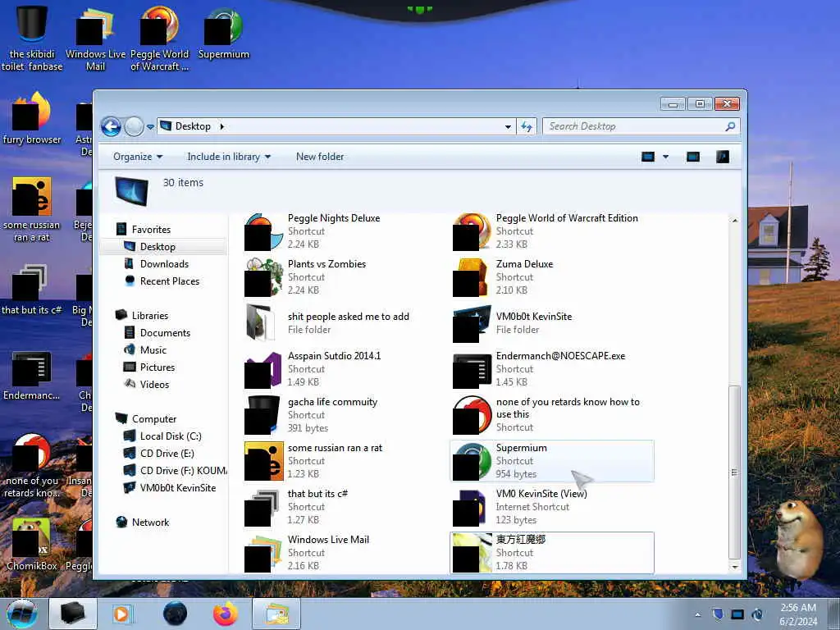Select 'none of you retards know how to use this' file

(552, 414)
